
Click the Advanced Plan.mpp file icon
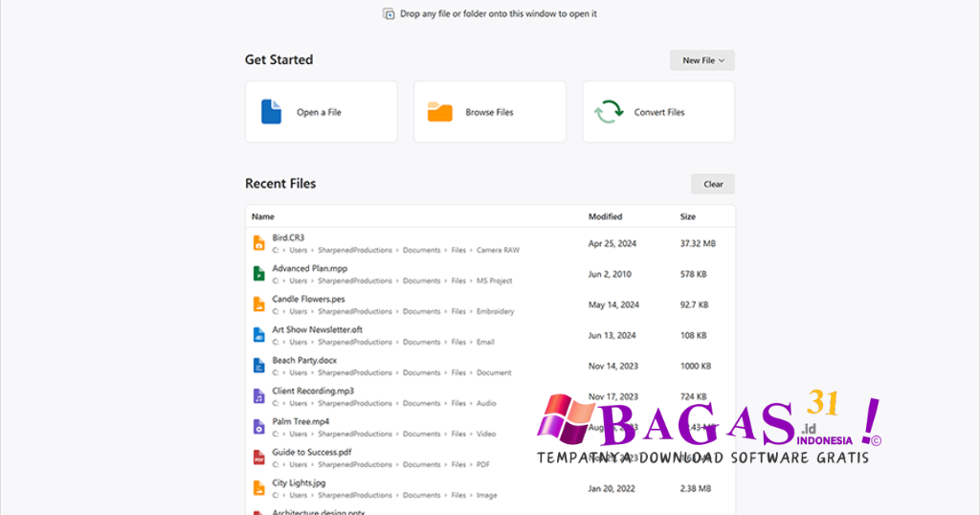coord(258,274)
